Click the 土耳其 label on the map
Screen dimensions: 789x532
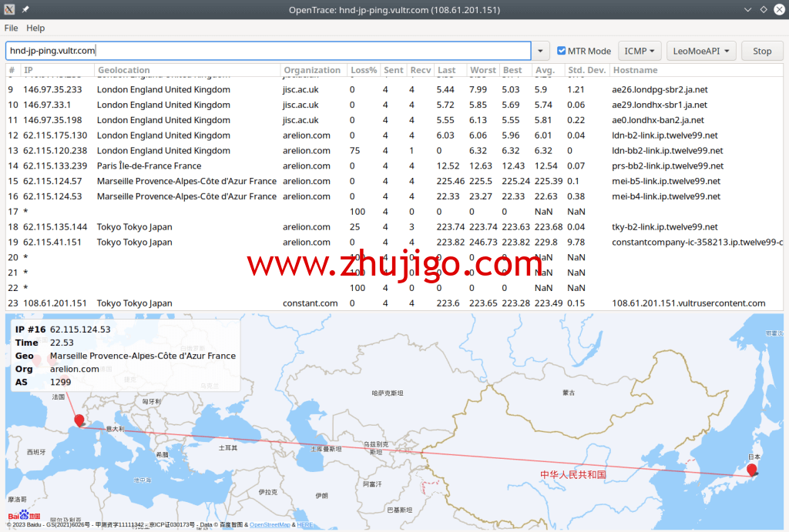228,447
